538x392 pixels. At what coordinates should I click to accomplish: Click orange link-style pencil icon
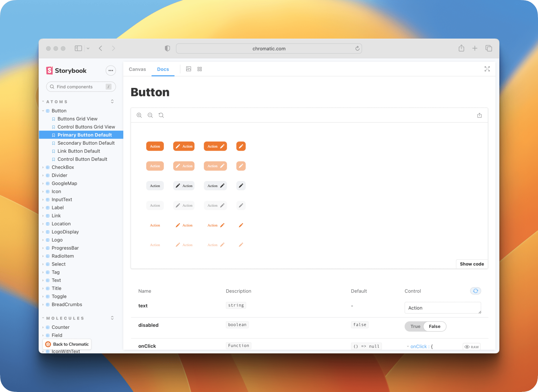pyautogui.click(x=241, y=225)
